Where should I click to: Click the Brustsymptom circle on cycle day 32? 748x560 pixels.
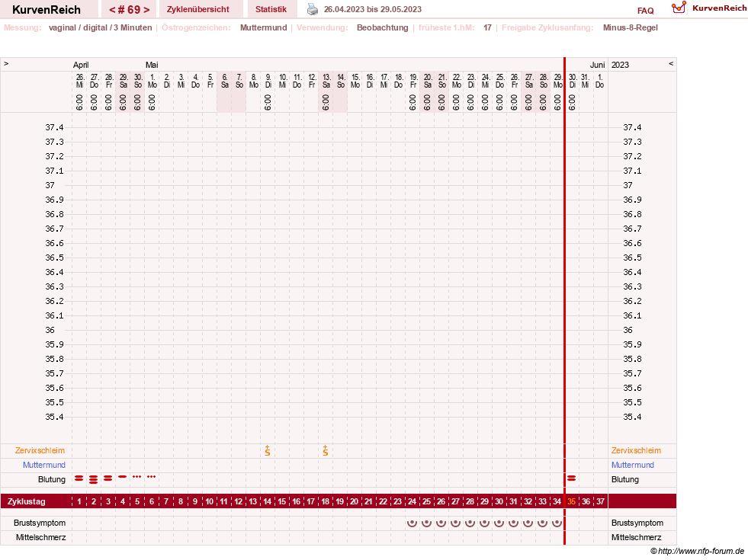[x=528, y=523]
